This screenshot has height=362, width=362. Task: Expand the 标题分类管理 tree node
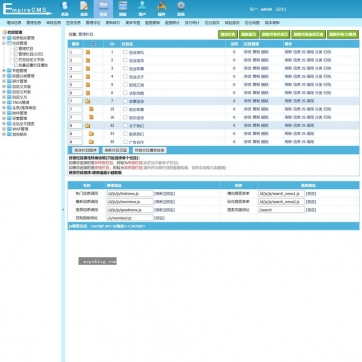[x=4, y=76]
